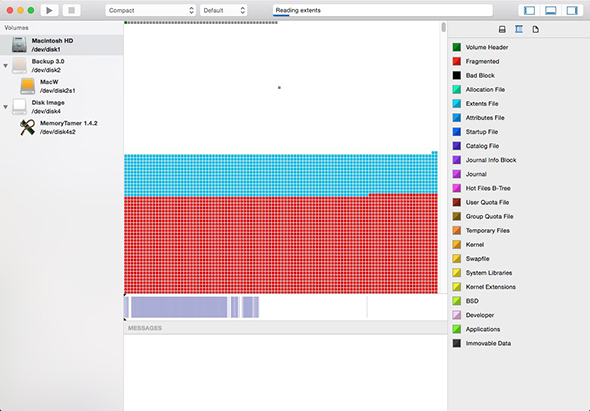Open the Default options dropdown
590x411 pixels.
click(x=224, y=10)
